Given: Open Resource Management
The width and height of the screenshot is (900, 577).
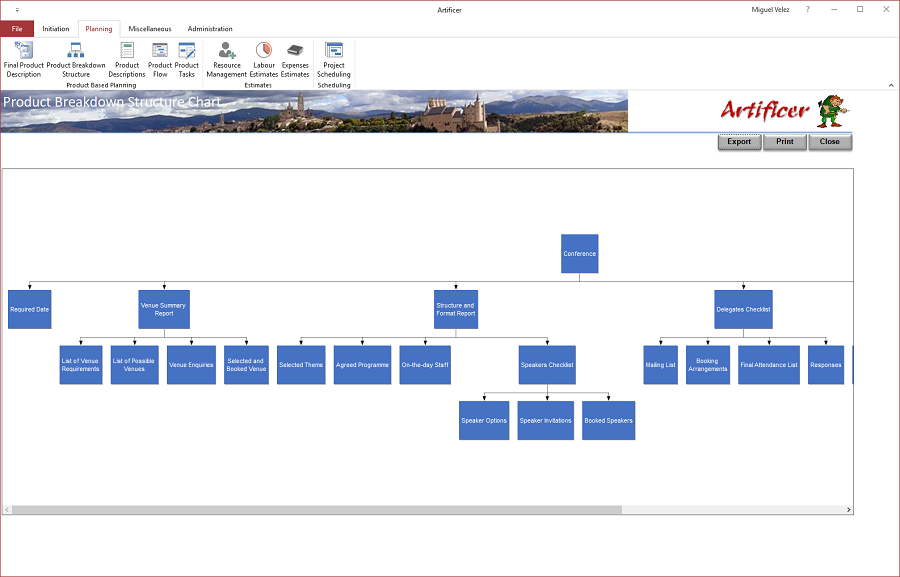Looking at the screenshot, I should [227, 60].
